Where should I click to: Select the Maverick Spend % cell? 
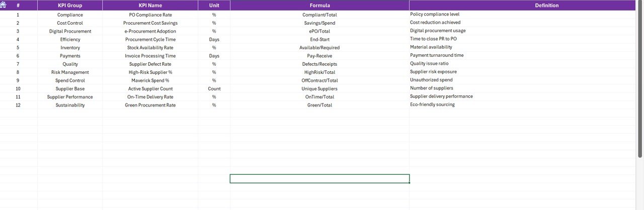click(150, 80)
